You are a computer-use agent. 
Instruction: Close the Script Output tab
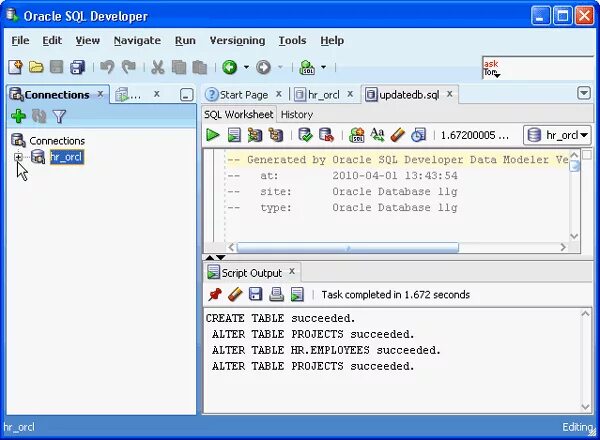[292, 271]
